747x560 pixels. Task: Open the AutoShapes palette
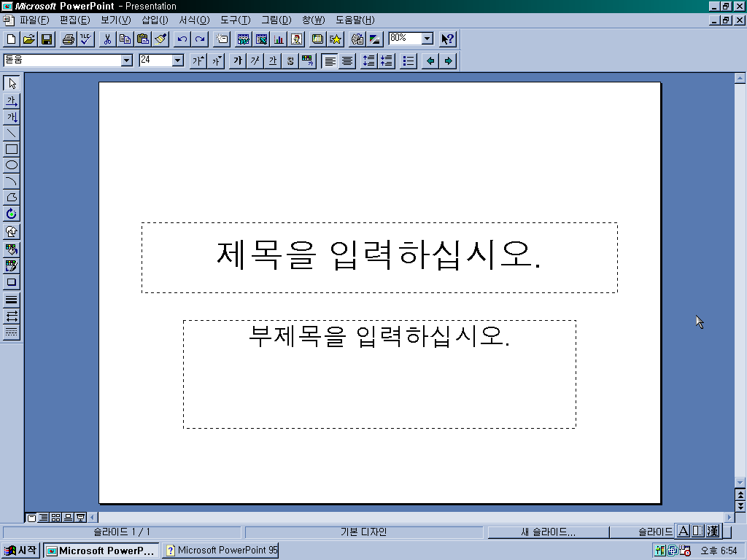(x=12, y=231)
